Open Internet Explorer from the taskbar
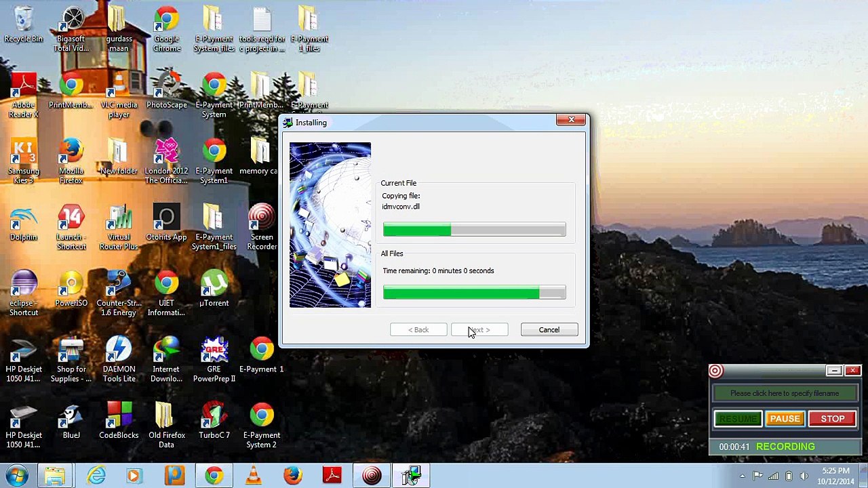This screenshot has width=868, height=488. coord(96,475)
